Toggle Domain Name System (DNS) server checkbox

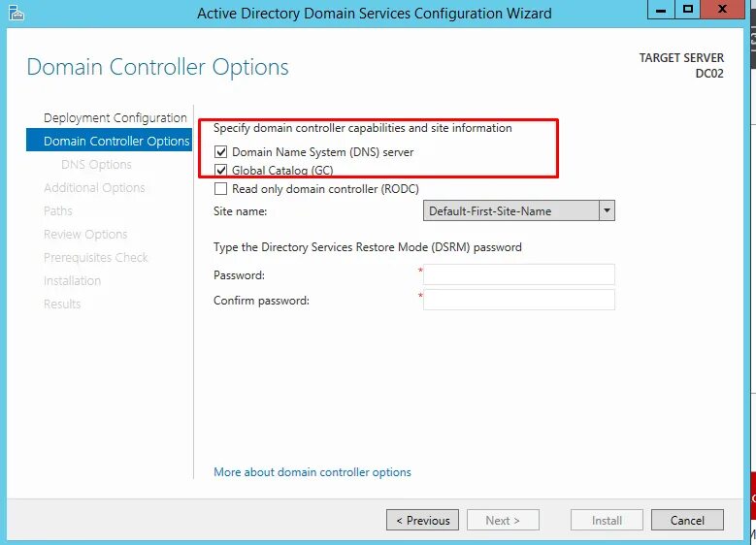[x=220, y=152]
